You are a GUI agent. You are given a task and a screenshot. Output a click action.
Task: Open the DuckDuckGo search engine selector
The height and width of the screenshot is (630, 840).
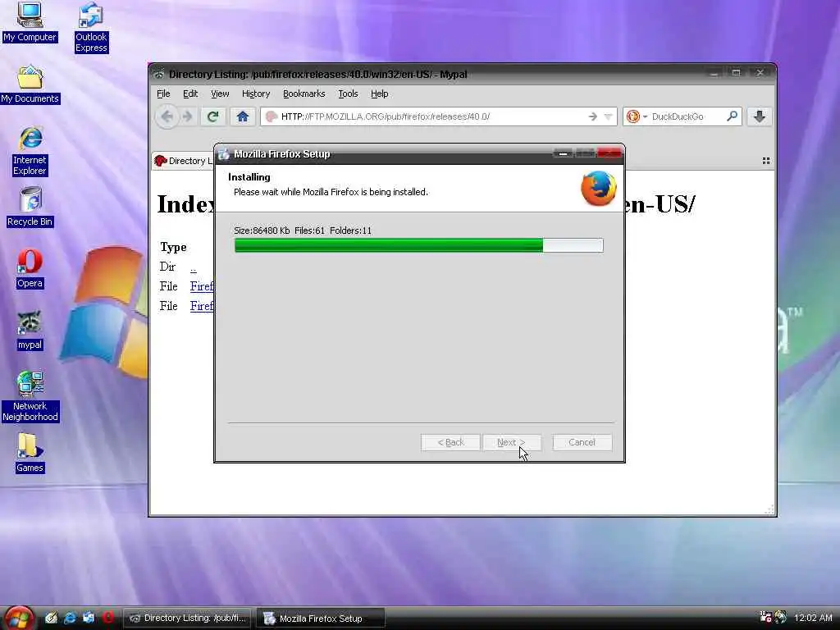point(637,116)
